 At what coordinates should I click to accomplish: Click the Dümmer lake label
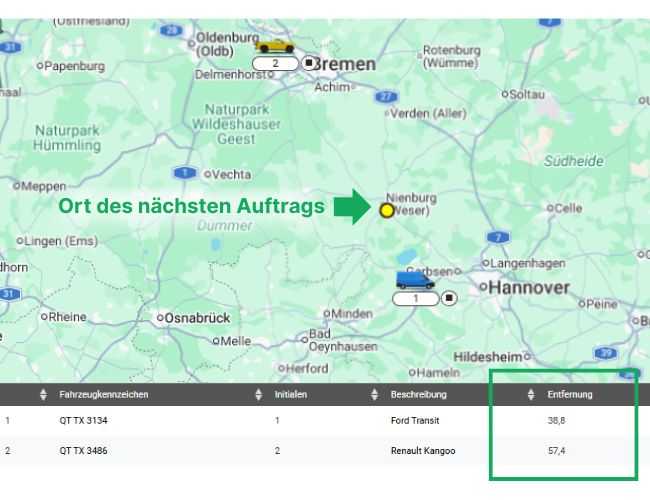point(224,226)
